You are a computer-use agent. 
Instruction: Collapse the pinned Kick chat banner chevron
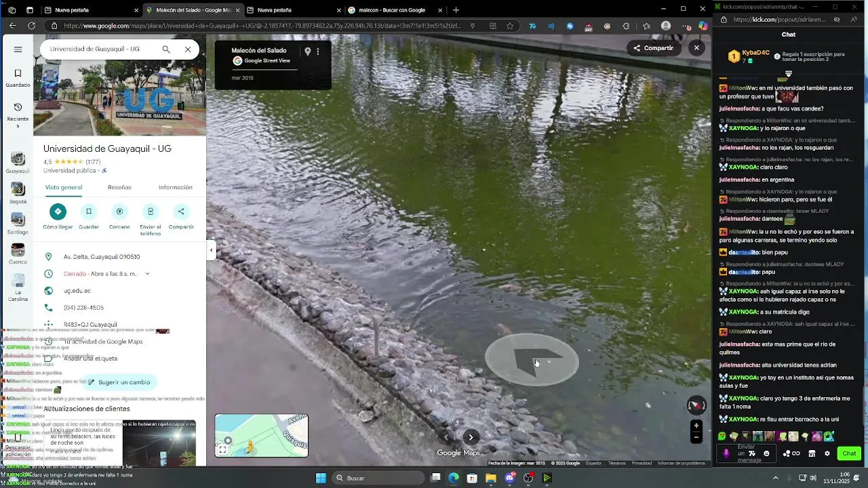click(789, 74)
